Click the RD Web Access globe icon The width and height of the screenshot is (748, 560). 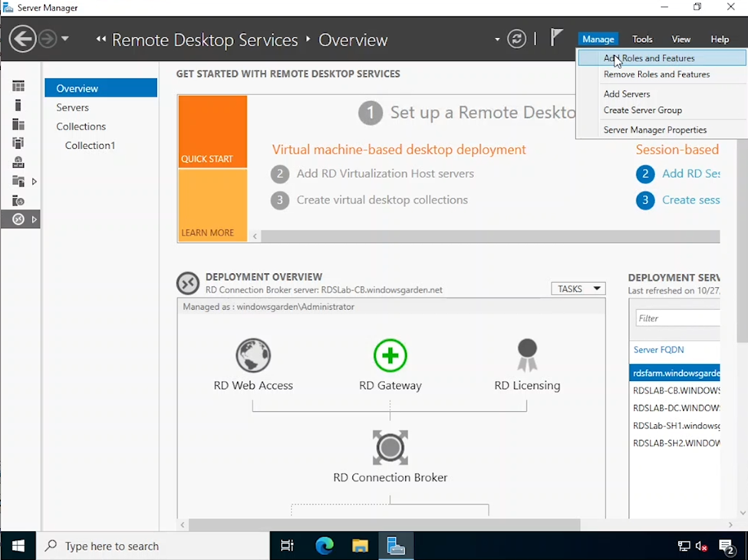(253, 356)
